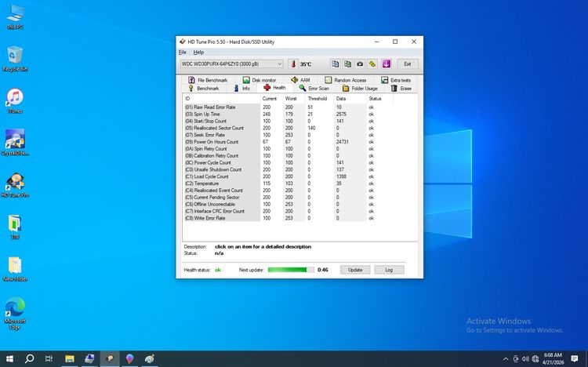
Task: Click the thermometer temperature icon
Action: coord(293,64)
